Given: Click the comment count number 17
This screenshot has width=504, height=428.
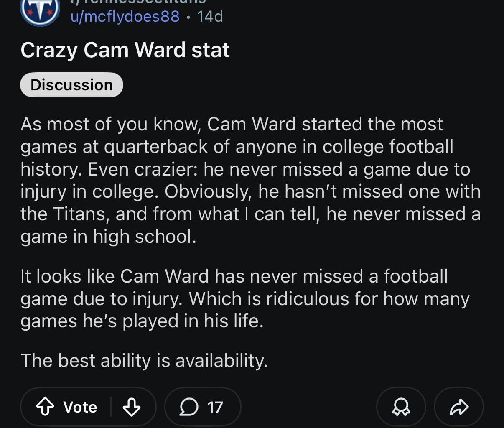Looking at the screenshot, I should [x=215, y=407].
